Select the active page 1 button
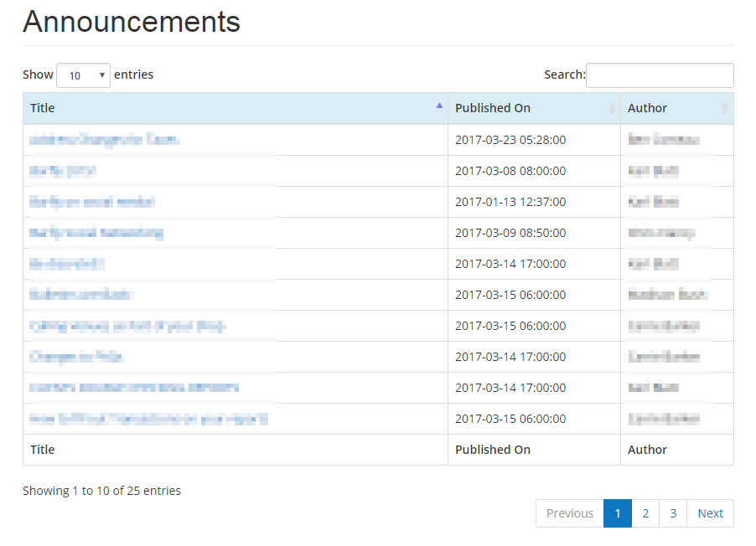Screen dimensions: 756x546 click(x=618, y=513)
